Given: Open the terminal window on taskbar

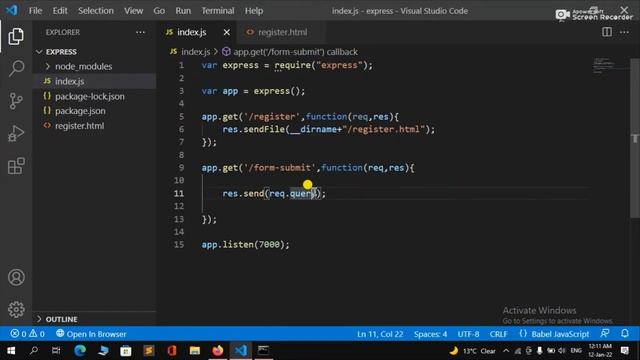Looking at the screenshot, I should 263,351.
